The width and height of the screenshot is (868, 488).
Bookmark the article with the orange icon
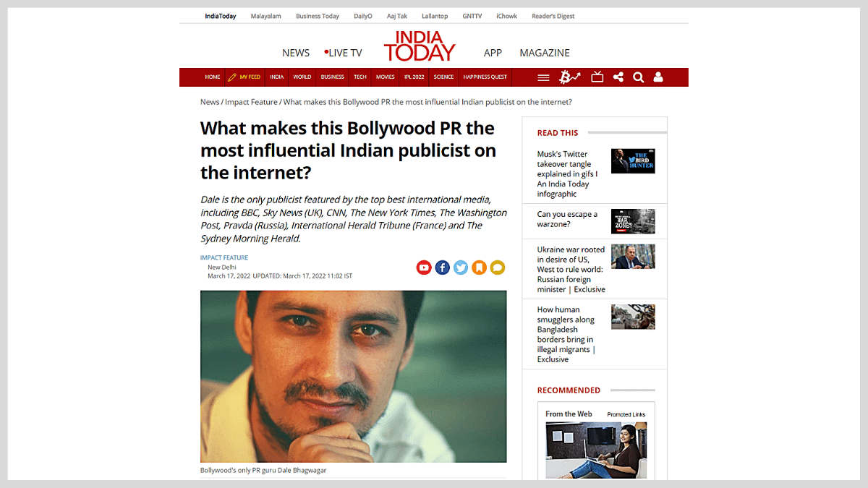[479, 267]
